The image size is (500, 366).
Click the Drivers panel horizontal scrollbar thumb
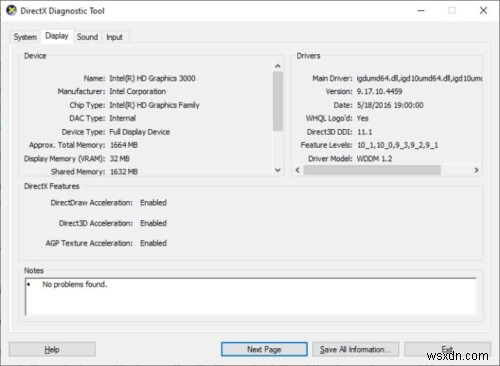372,170
